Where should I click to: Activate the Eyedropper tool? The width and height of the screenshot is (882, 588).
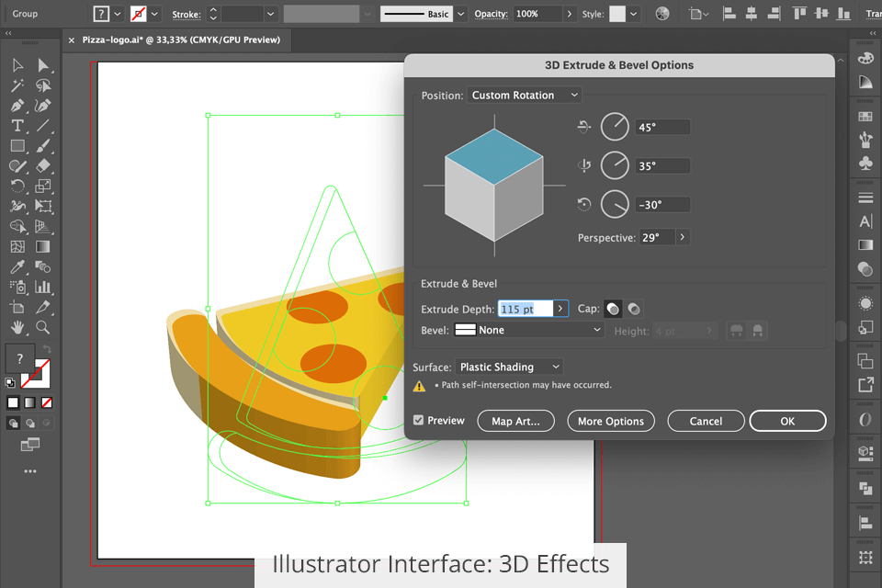coord(17,267)
